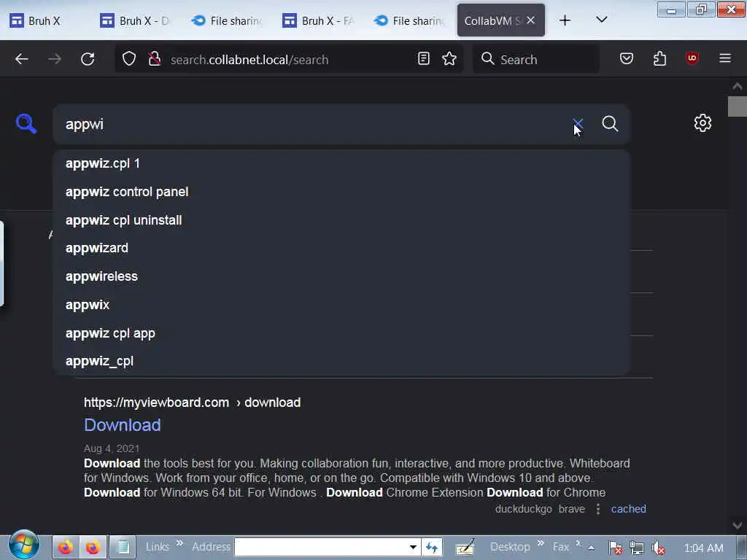Expand the Desktop toolbar chevron
Image resolution: width=747 pixels, height=560 pixels.
pos(541,542)
